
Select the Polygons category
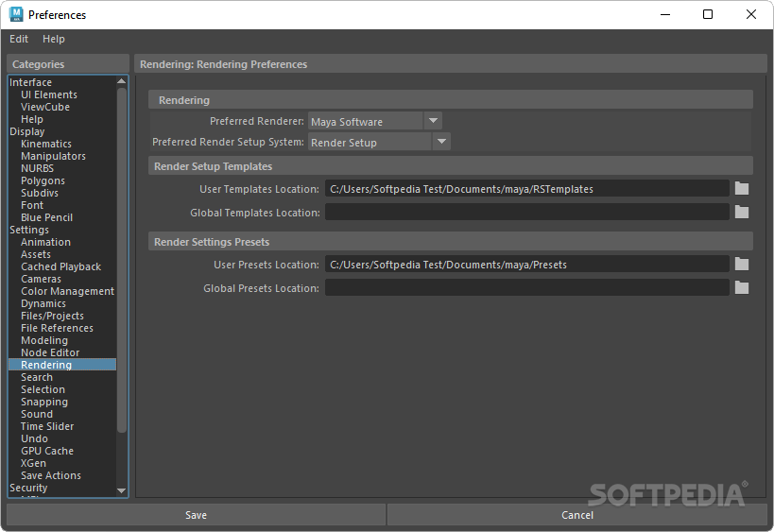pos(43,180)
